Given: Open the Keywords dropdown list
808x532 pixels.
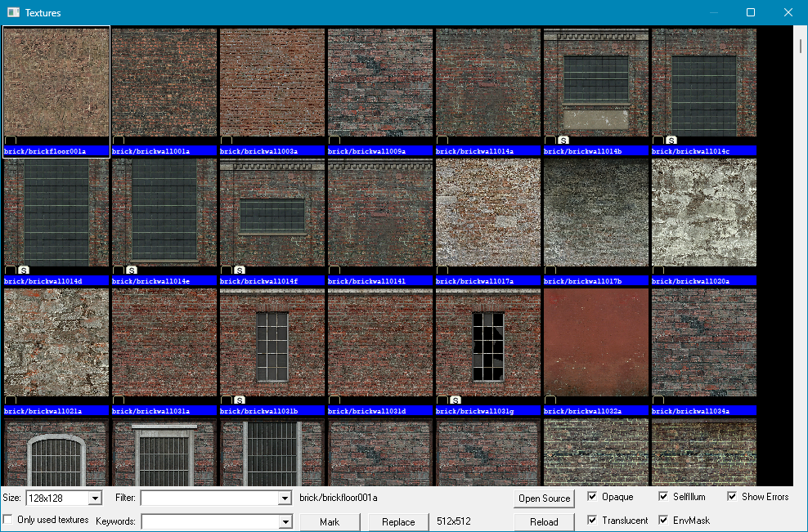Looking at the screenshot, I should [285, 521].
